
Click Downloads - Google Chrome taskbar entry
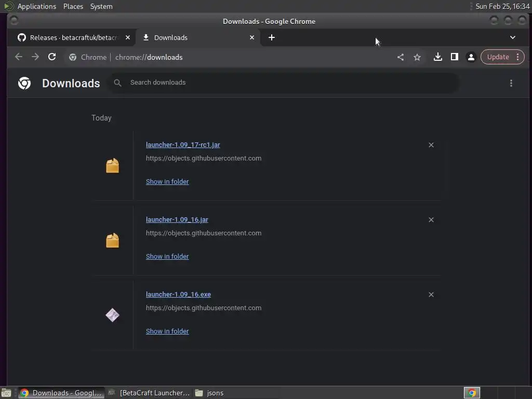pos(61,393)
